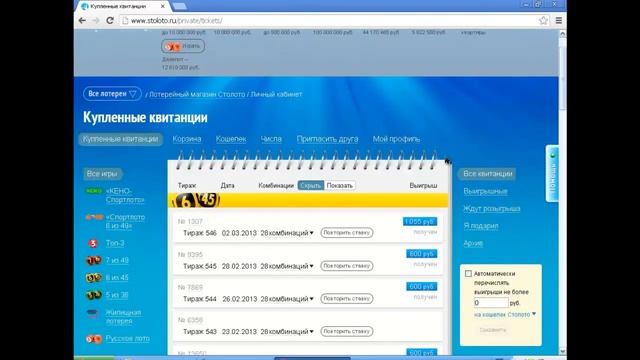Click the Русское лото icon
The width and height of the screenshot is (640, 360).
(94, 339)
